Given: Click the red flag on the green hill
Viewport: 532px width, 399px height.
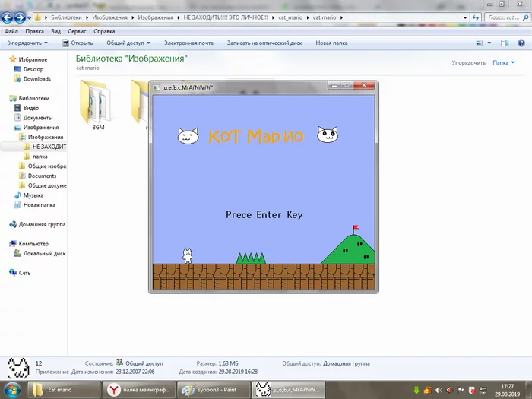Looking at the screenshot, I should [x=356, y=227].
